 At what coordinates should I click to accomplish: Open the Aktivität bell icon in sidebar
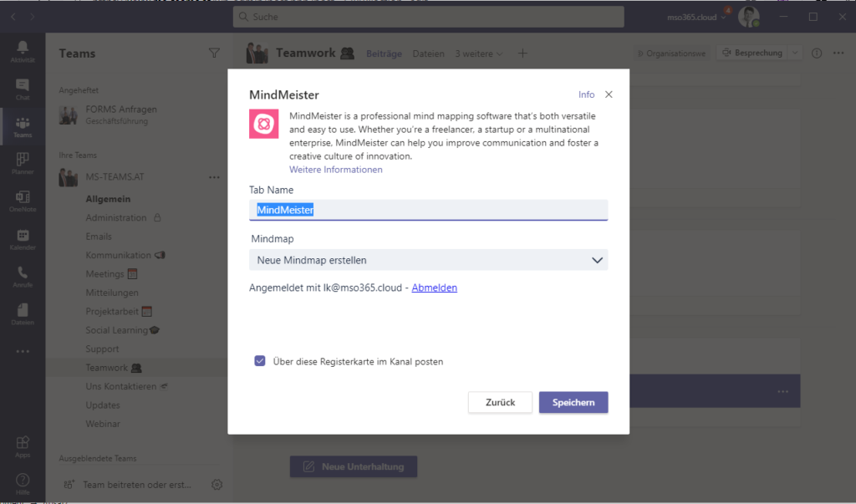[23, 51]
